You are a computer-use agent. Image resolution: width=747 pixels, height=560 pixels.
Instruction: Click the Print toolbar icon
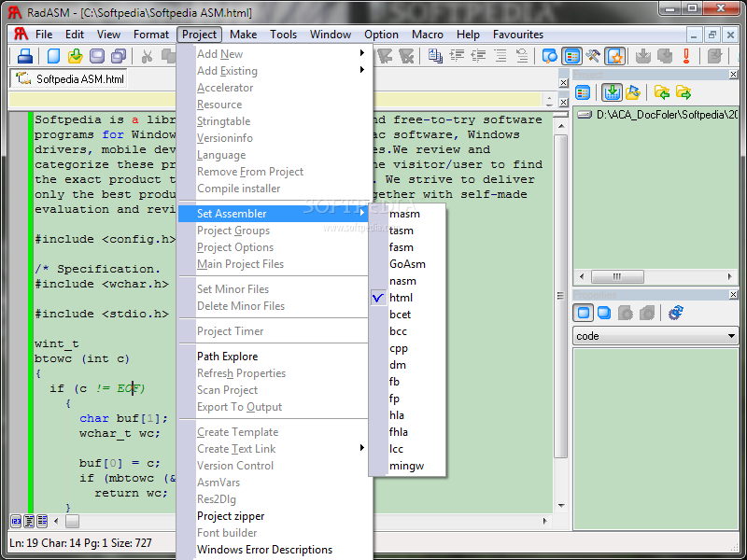(25, 56)
